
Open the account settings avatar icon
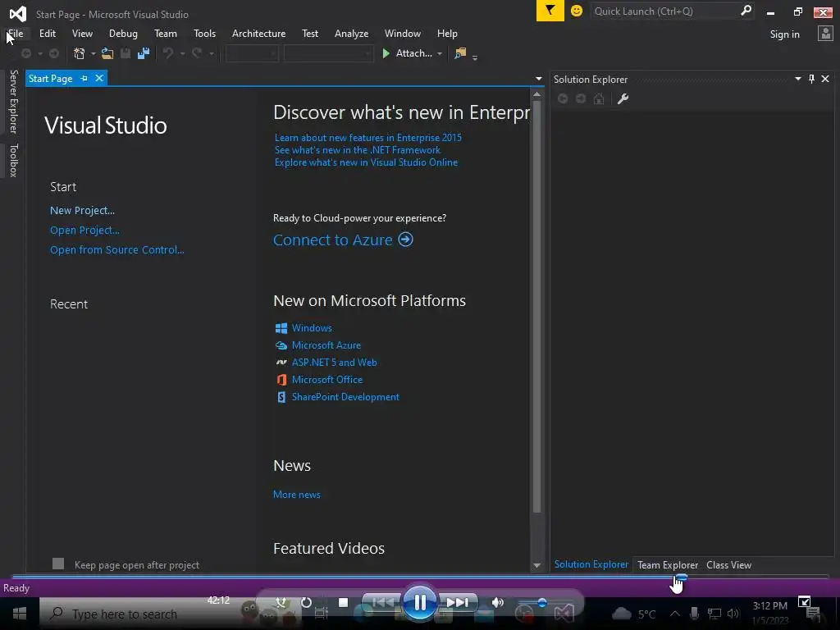pos(825,34)
